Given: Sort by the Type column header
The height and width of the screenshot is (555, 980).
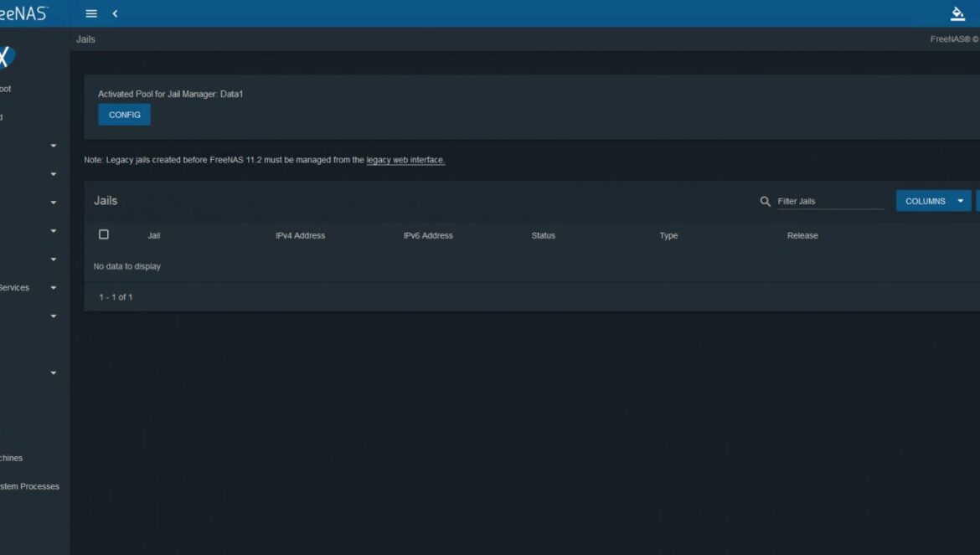Looking at the screenshot, I should click(x=668, y=235).
